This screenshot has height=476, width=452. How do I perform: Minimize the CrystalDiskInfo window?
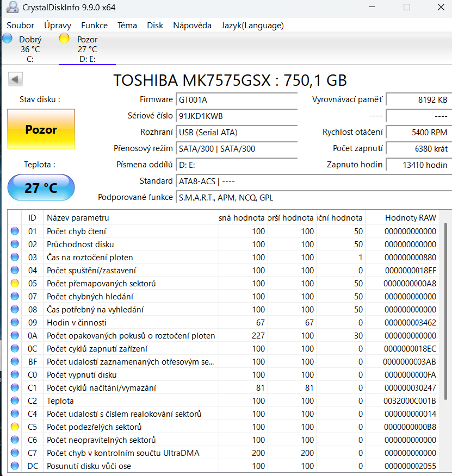click(372, 7)
